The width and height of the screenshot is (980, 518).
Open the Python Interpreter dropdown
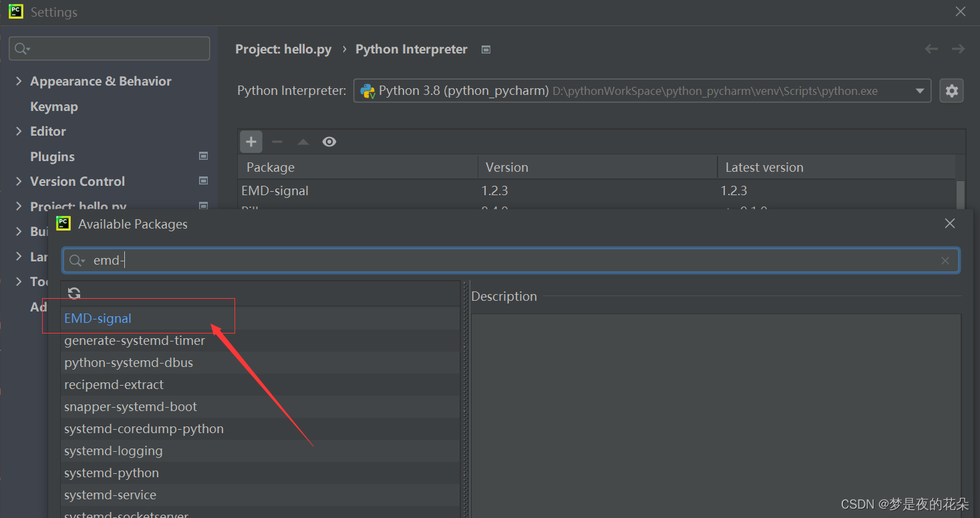(642, 91)
